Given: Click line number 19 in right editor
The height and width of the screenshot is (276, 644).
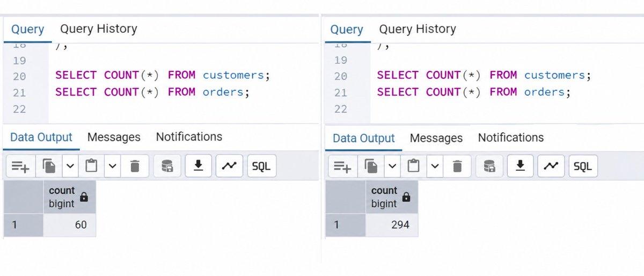Looking at the screenshot, I should (341, 60).
